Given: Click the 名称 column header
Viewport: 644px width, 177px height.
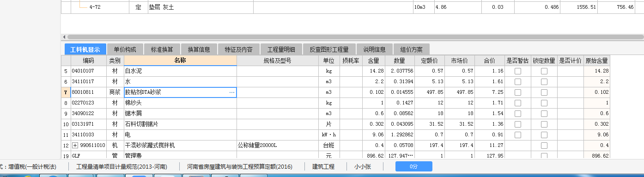Looking at the screenshot, I should (180, 61).
